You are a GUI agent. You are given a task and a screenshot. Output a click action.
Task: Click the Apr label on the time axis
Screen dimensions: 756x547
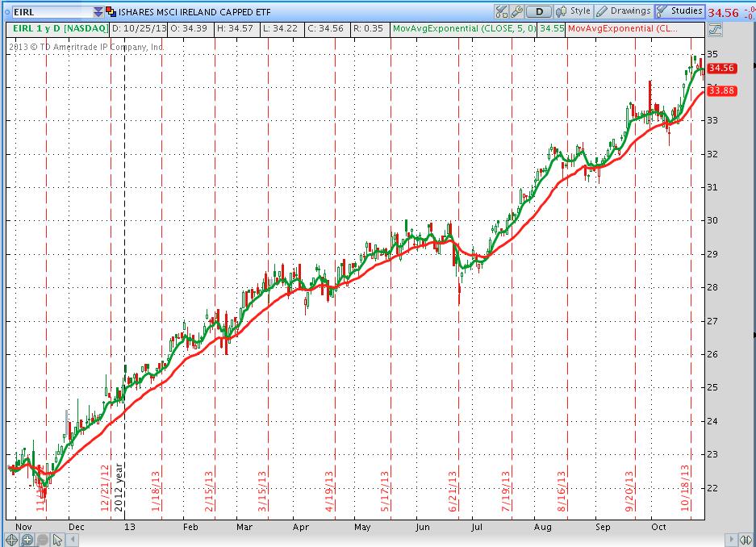[301, 527]
